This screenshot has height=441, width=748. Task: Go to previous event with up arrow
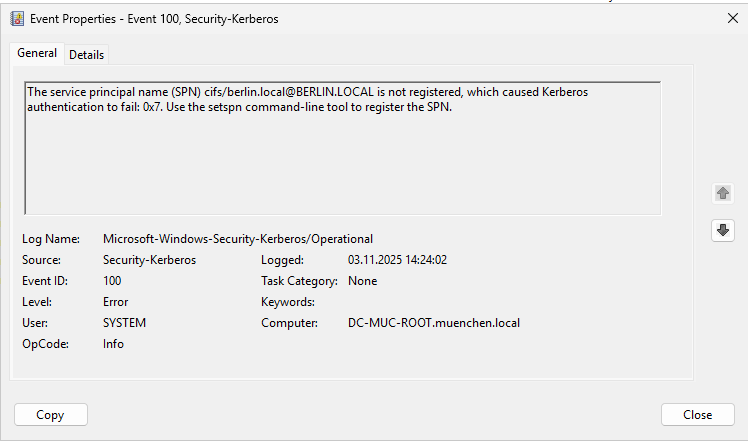[722, 193]
